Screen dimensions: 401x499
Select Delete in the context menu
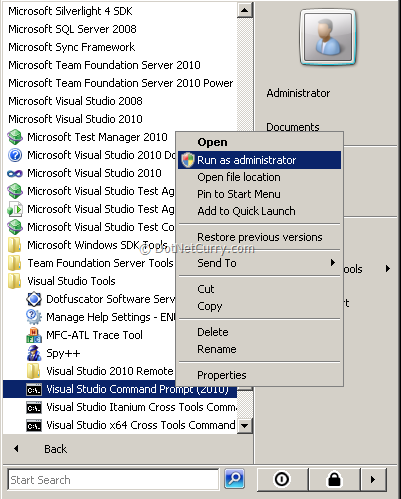click(x=259, y=332)
